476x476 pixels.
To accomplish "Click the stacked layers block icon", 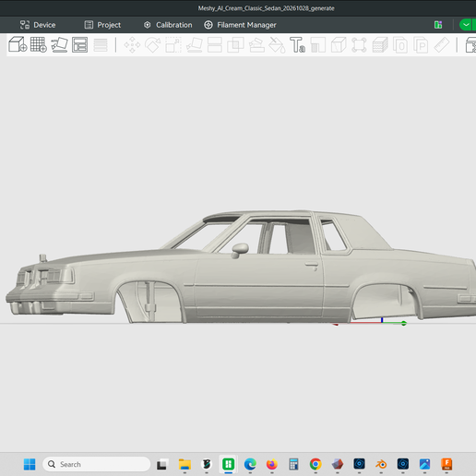I will coord(380,45).
